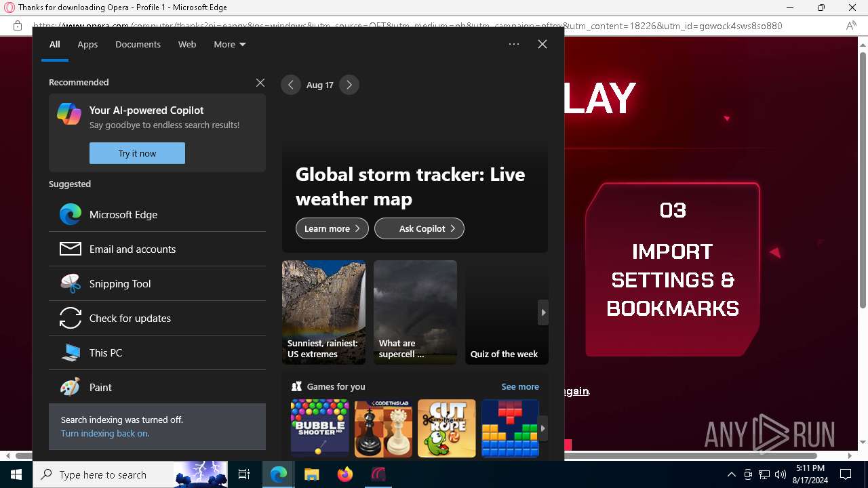Launch Paint from suggested apps
The image size is (868, 488).
157,387
